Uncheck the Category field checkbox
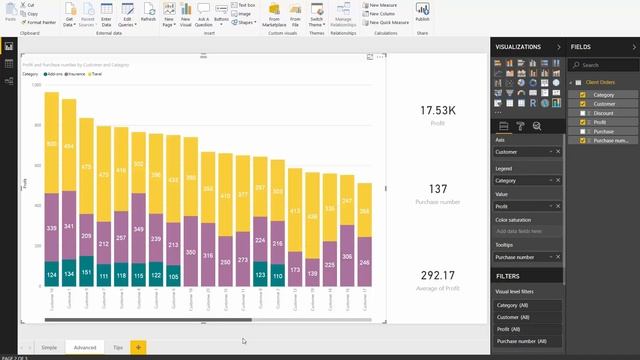Viewport: 640px width, 360px height. click(582, 95)
